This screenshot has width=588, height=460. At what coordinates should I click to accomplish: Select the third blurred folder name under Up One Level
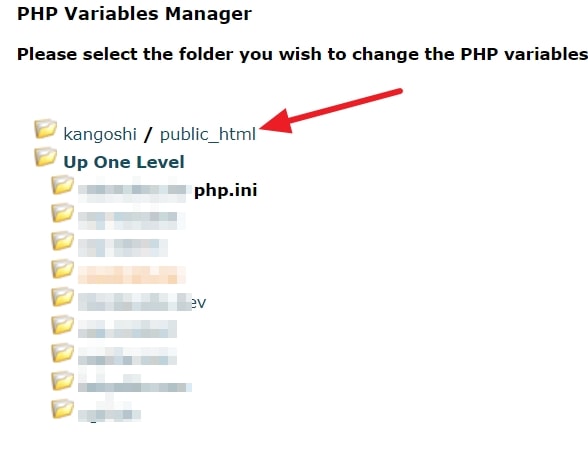point(123,247)
